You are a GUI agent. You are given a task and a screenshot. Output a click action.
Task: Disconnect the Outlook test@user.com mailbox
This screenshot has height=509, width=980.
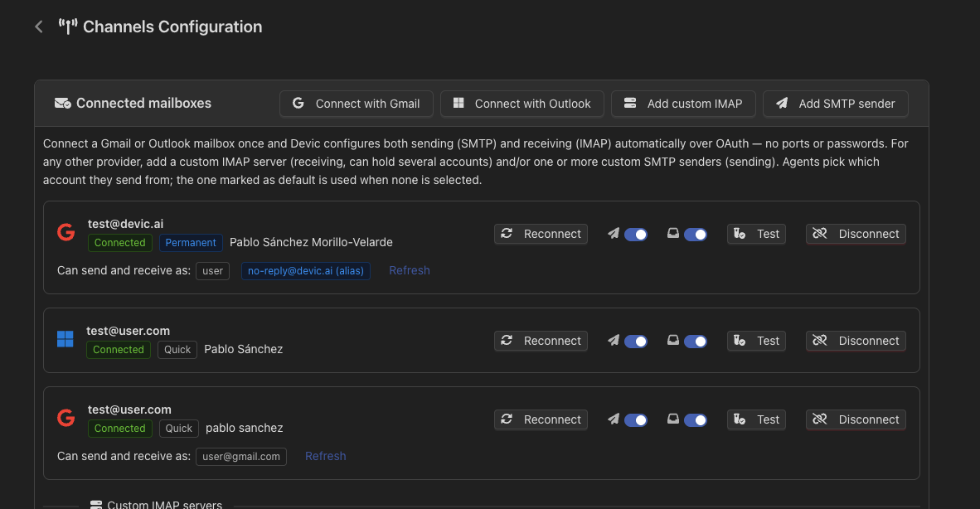pyautogui.click(x=856, y=341)
